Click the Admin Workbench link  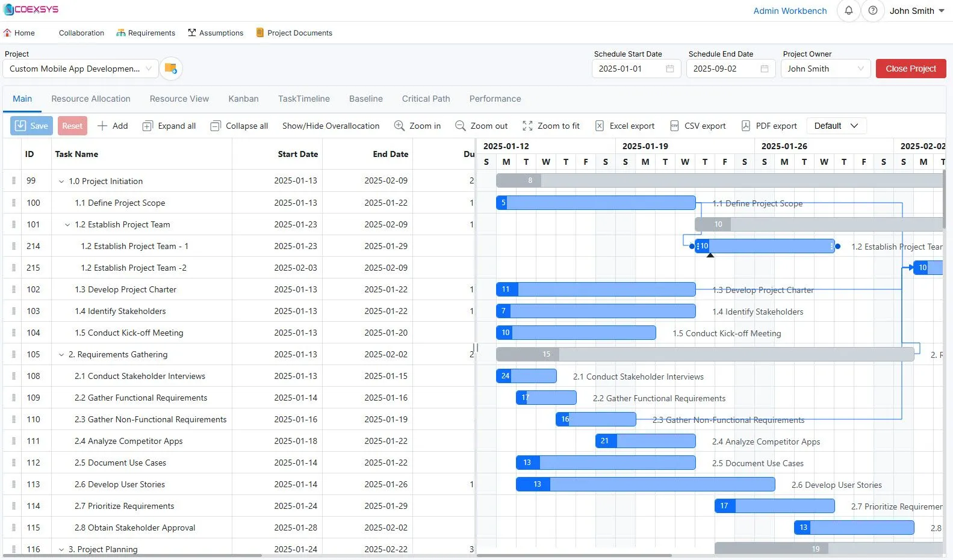(790, 11)
